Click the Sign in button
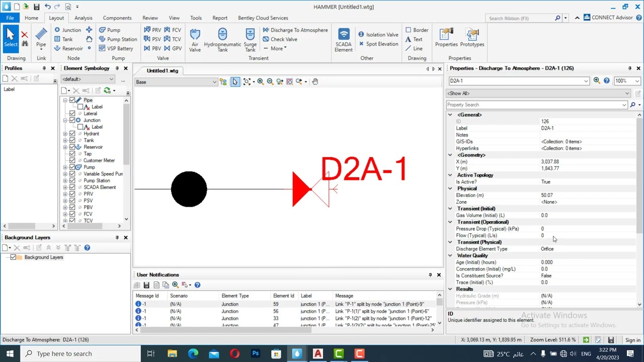 click(632, 340)
